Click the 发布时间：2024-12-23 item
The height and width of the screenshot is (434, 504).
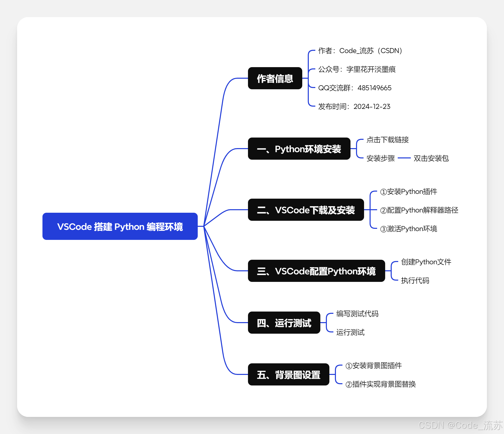click(354, 107)
